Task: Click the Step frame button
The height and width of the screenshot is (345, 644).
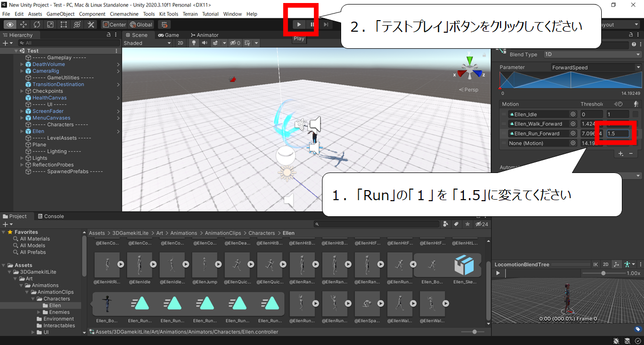Action: point(326,25)
